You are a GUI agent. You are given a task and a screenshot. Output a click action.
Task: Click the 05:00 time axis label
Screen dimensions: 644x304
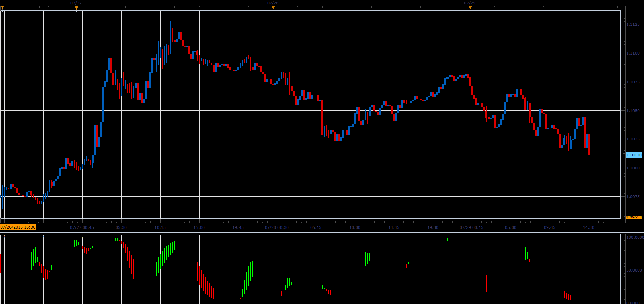coord(511,227)
